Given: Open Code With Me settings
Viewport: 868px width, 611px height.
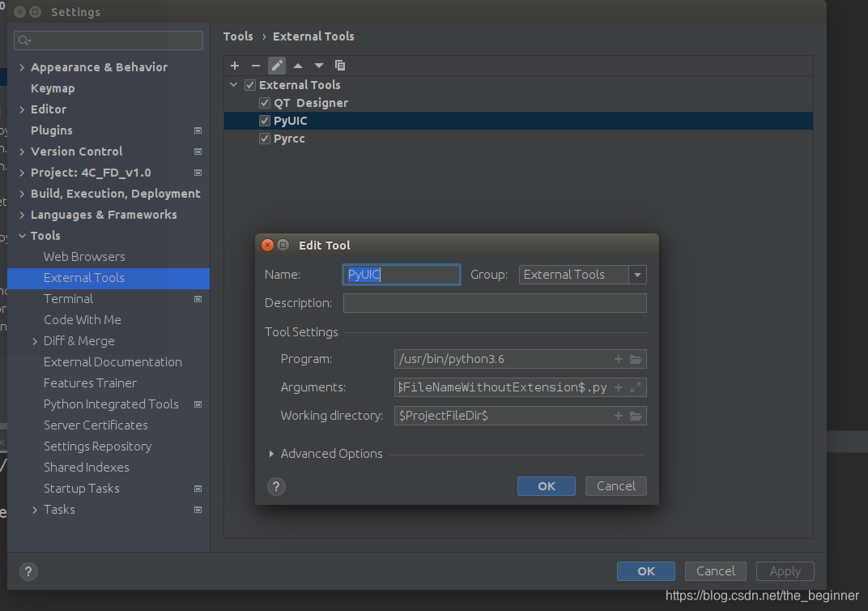Looking at the screenshot, I should pos(83,320).
